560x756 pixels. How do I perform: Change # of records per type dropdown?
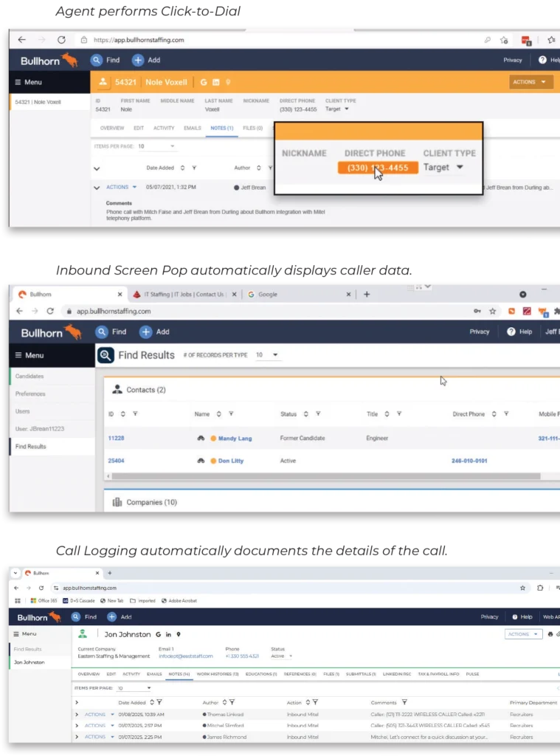tap(266, 355)
